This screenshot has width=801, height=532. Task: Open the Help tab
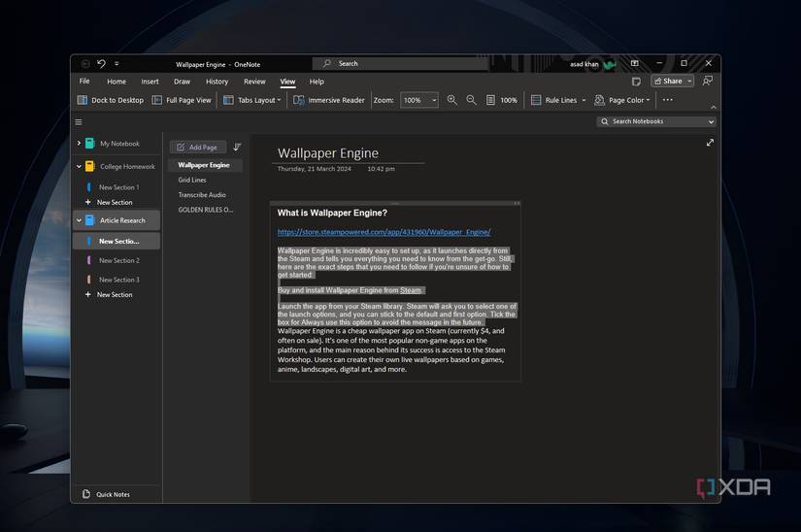click(317, 82)
